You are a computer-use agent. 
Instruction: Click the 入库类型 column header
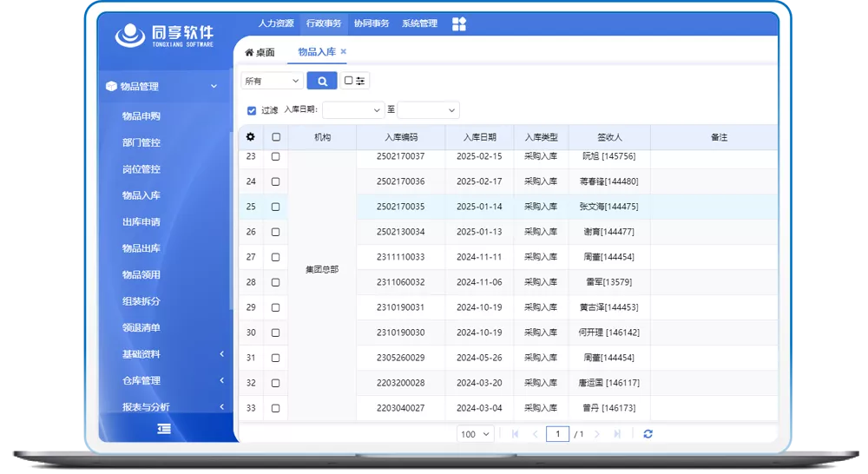pos(541,137)
